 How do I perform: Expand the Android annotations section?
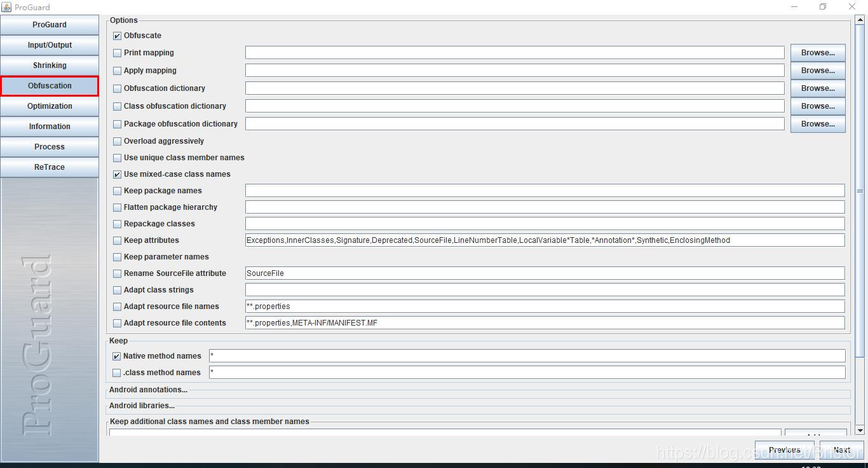click(148, 390)
